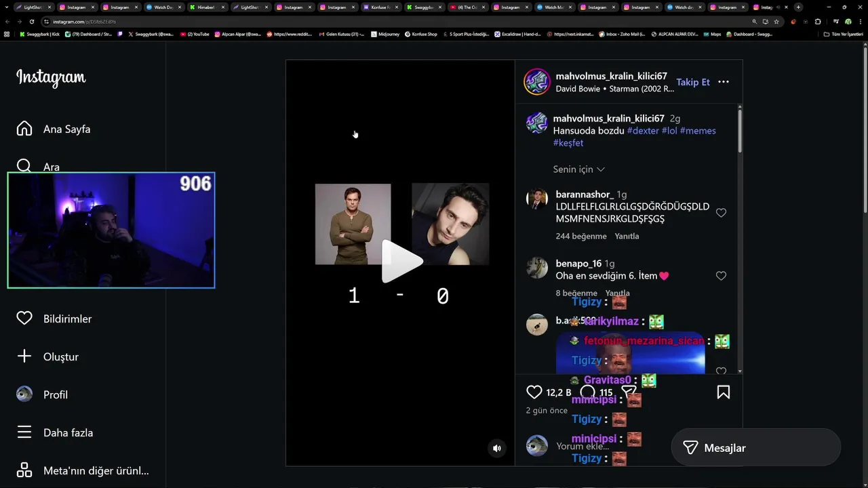868x488 pixels.
Task: Click benapo_16's profile picture
Action: click(x=537, y=268)
